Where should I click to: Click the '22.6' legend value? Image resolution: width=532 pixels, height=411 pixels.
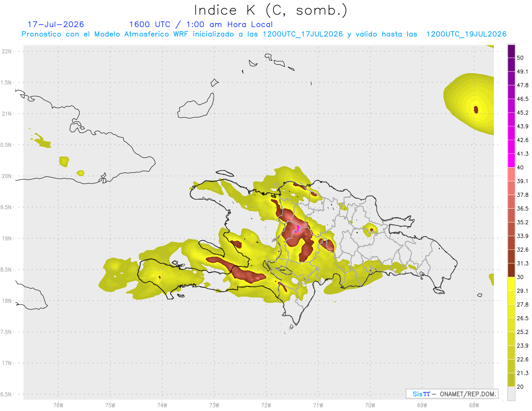523,359
